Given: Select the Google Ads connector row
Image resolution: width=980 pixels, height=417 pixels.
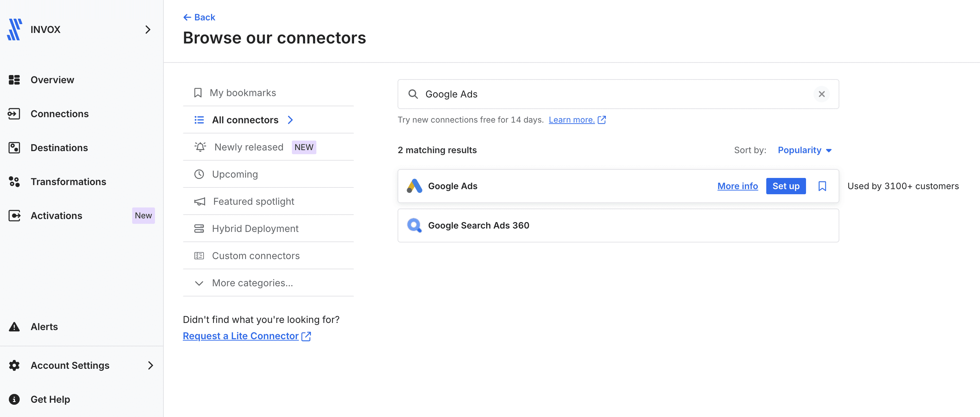Looking at the screenshot, I should (x=618, y=186).
